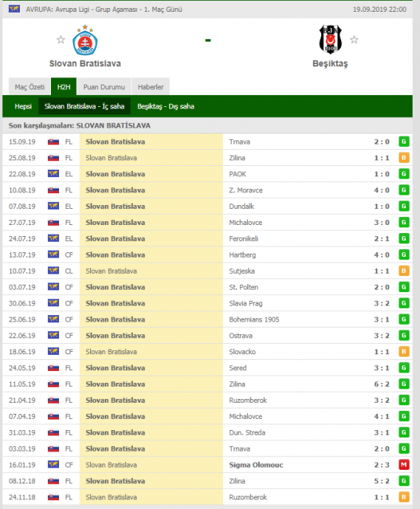Click the orange B badge for Ruzomberok 24.11.18
Screen dimensions: 420x509
(x=404, y=497)
